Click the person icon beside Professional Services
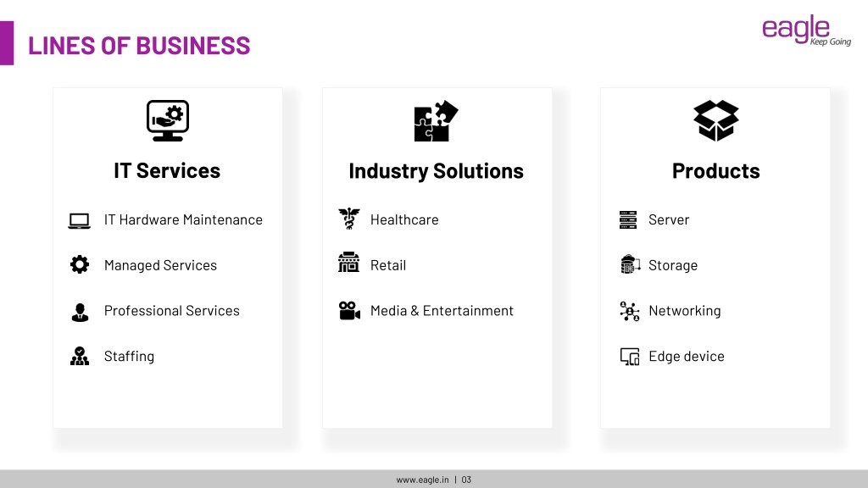This screenshot has height=488, width=868. (80, 313)
